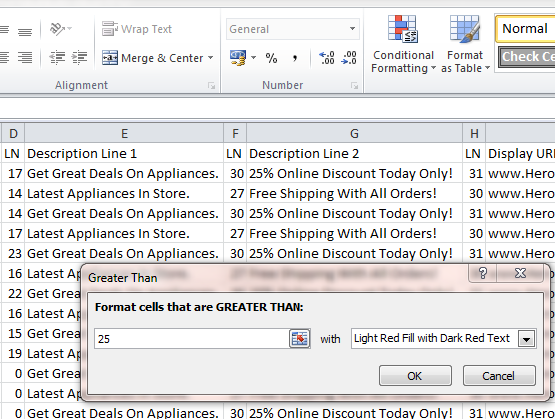Open Number dialog launcher

point(354,86)
